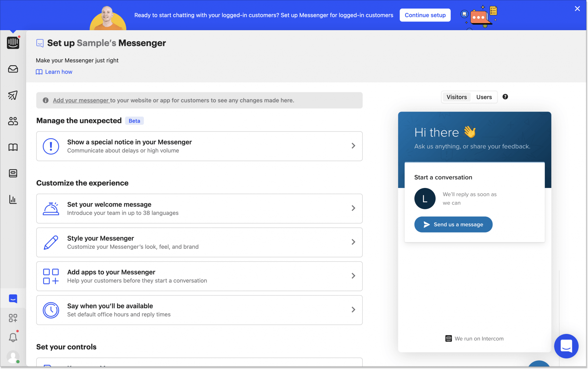The width and height of the screenshot is (588, 369).
Task: Expand the Set your welcome message row
Action: (199, 208)
